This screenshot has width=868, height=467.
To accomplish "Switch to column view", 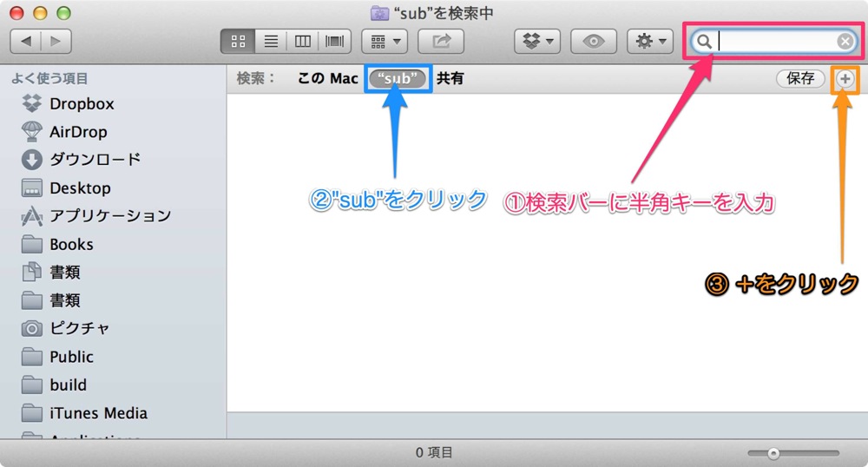I will [302, 41].
